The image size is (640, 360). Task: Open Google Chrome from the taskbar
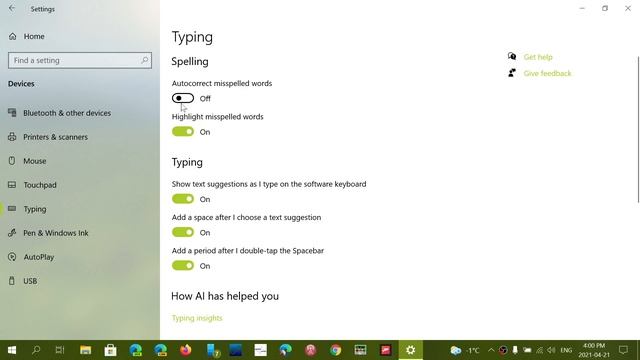click(336, 350)
